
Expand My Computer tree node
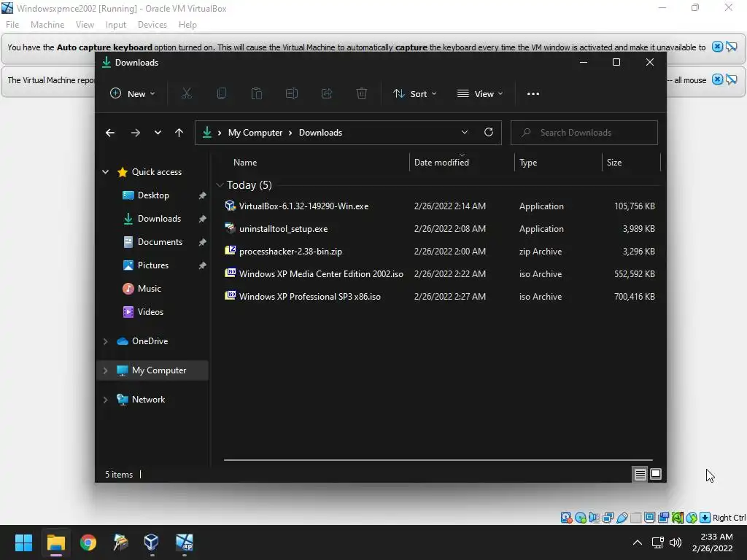point(105,370)
